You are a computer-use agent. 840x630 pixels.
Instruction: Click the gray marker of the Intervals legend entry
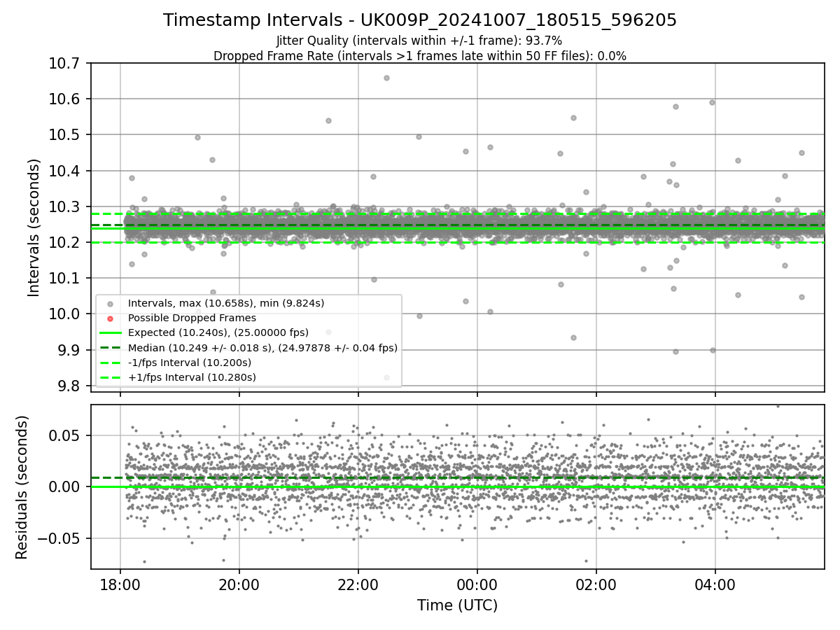(x=111, y=303)
